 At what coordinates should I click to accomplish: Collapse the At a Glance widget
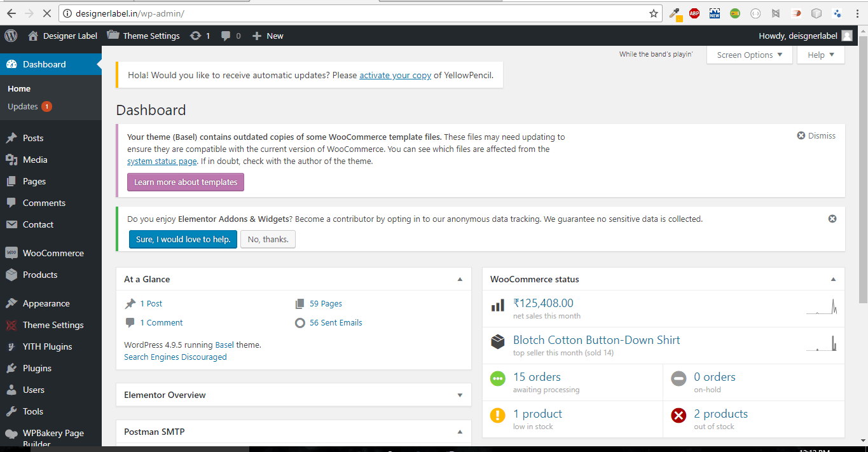(460, 279)
